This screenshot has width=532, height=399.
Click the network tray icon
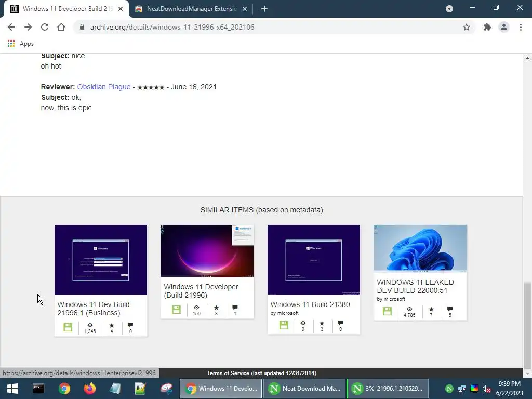click(462, 389)
